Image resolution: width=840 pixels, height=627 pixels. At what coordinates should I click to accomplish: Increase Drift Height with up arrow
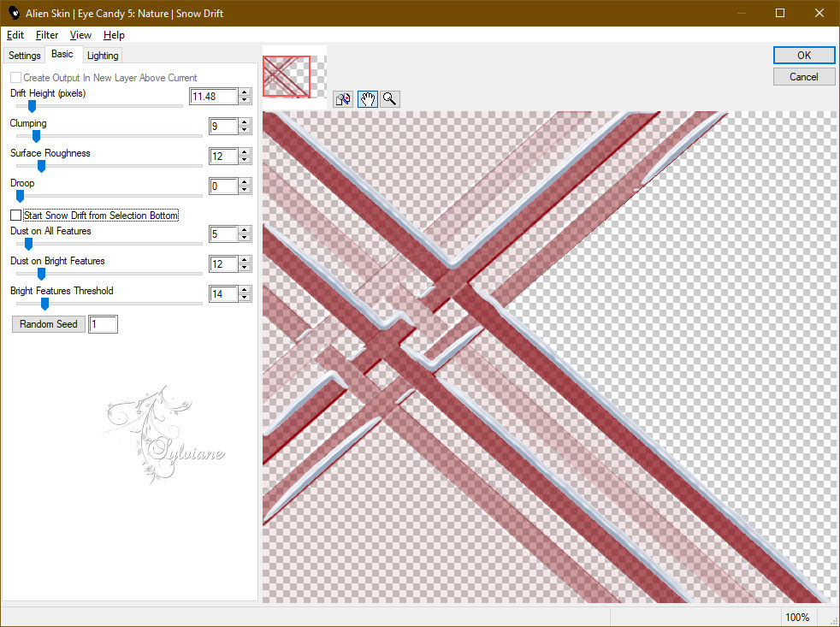245,92
